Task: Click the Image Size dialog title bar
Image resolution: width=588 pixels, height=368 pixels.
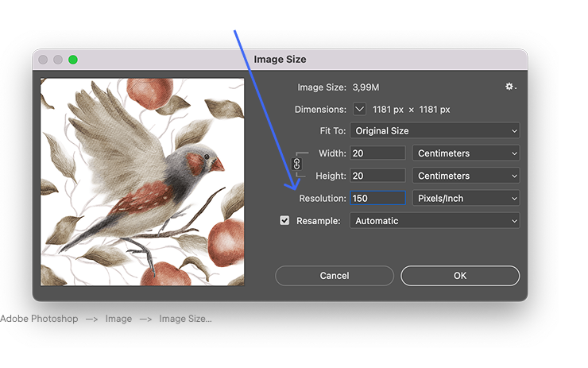Action: click(280, 60)
